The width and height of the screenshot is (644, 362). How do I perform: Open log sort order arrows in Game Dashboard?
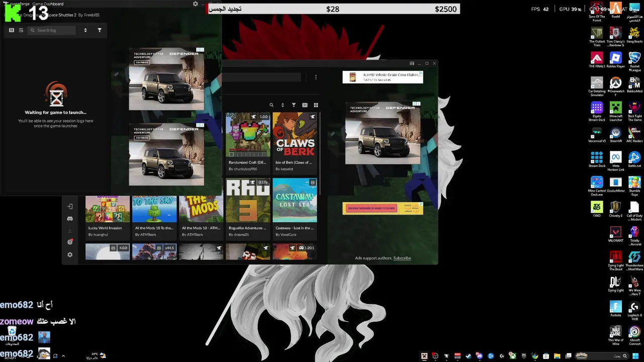86,30
